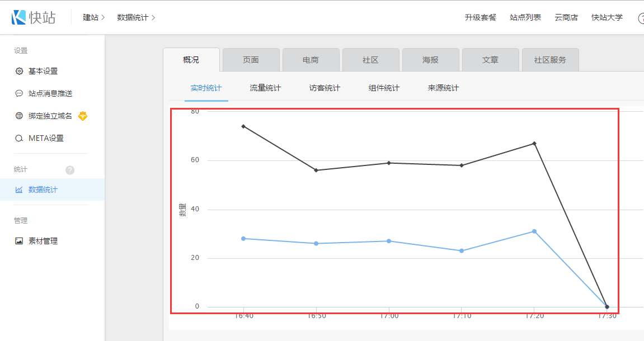Screen dimensions: 644x341
Task: Click the black line data point at 17:20
Action: 534,144
